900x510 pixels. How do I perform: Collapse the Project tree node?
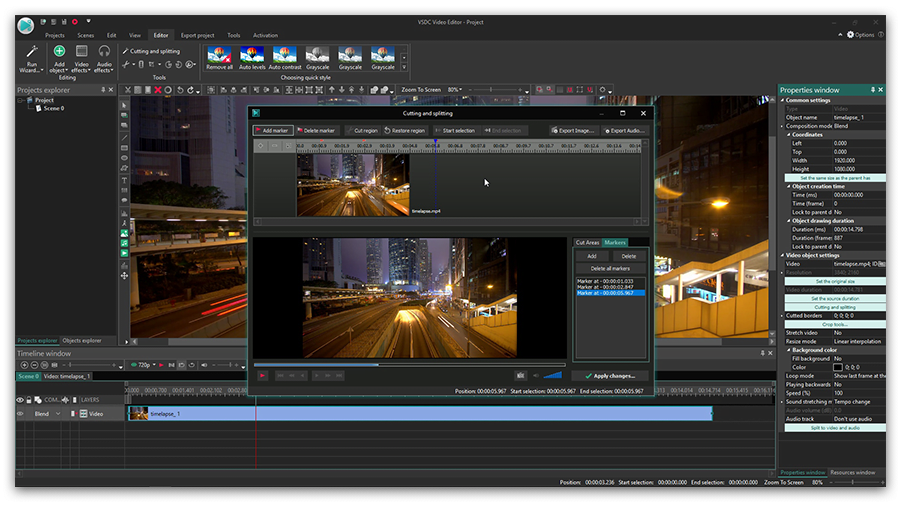[21, 100]
